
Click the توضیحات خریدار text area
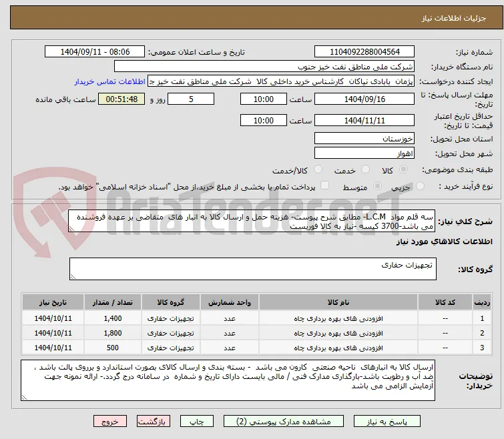pos(228,380)
